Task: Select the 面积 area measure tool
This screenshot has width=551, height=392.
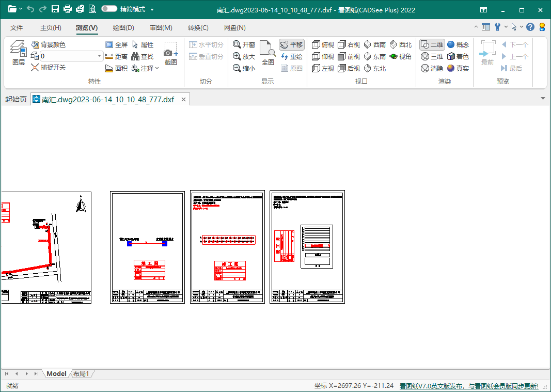Action: [116, 68]
